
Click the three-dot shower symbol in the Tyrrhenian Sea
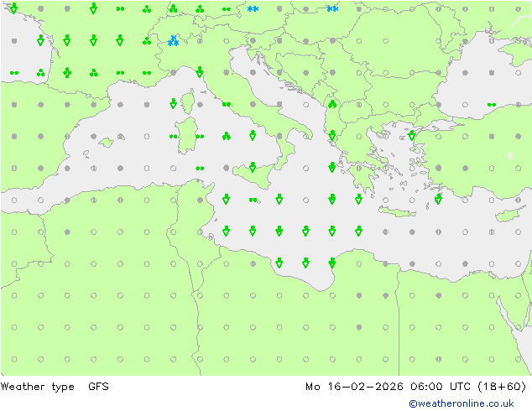pos(226,136)
